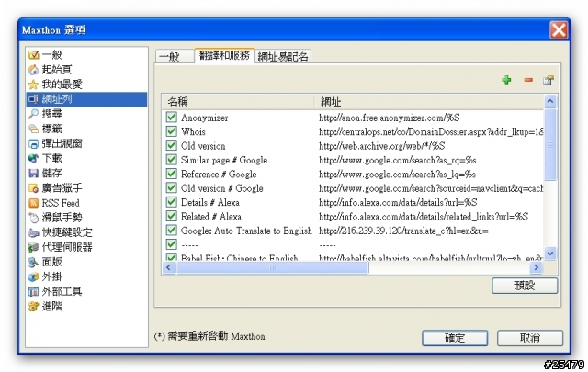Click the horizontal scroll left arrow
Screen dimensions: 588x372
coord(168,267)
